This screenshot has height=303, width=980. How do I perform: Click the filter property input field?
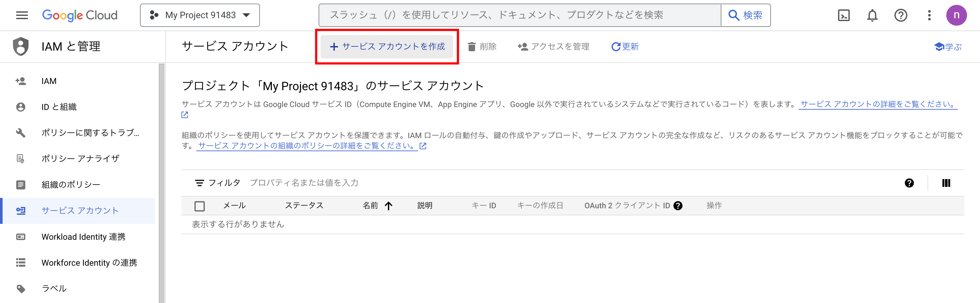304,183
